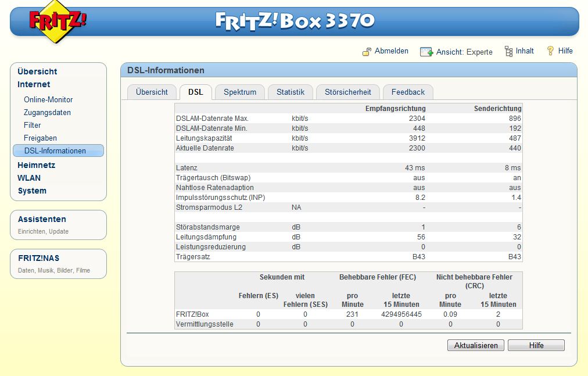Image resolution: width=588 pixels, height=376 pixels.
Task: Click the FEC value 4294956445
Action: point(401,314)
